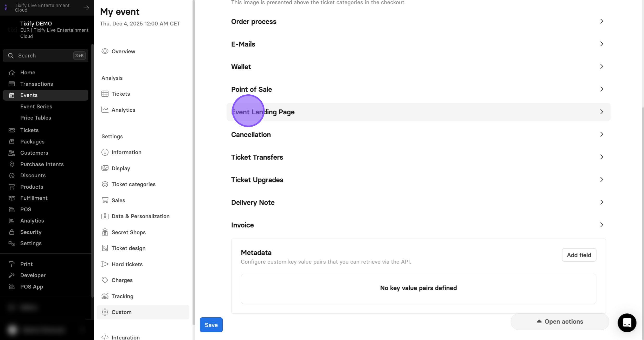The height and width of the screenshot is (340, 644).
Task: Expand the Invoice section
Action: 418,225
